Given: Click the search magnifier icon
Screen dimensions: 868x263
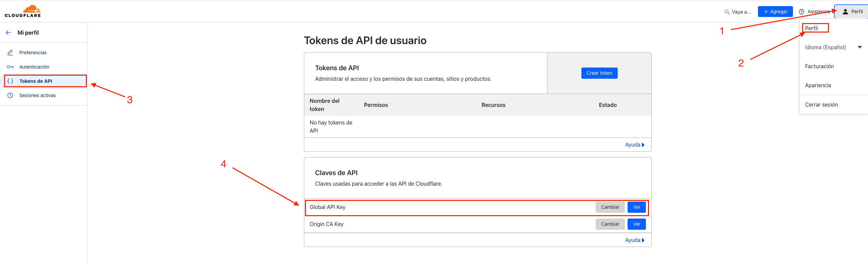Looking at the screenshot, I should pyautogui.click(x=727, y=12).
